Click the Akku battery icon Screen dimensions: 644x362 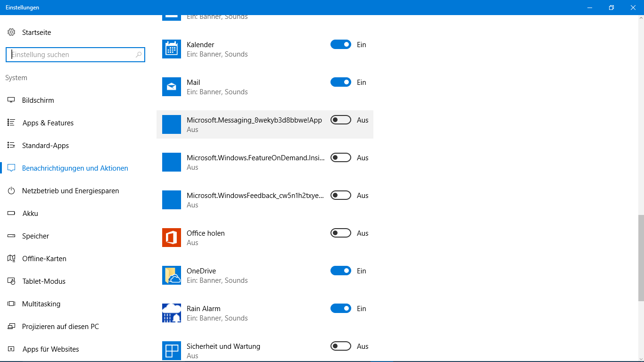pyautogui.click(x=11, y=213)
